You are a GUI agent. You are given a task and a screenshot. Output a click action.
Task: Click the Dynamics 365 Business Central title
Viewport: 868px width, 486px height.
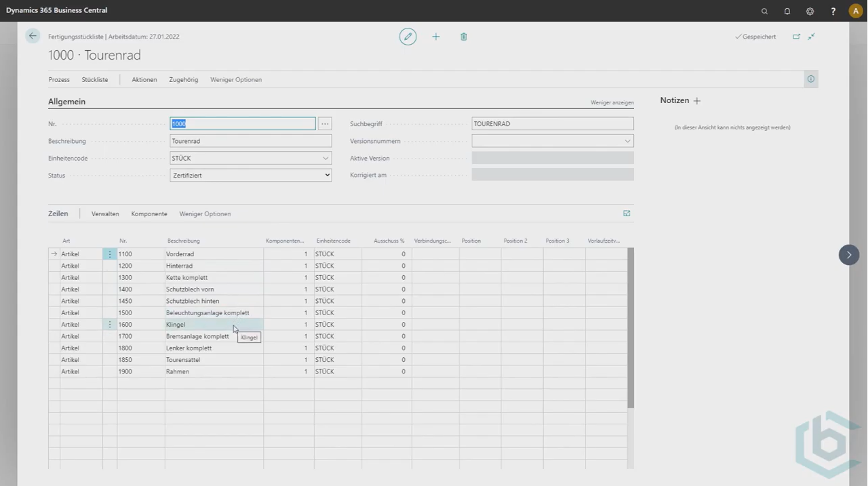click(x=56, y=10)
